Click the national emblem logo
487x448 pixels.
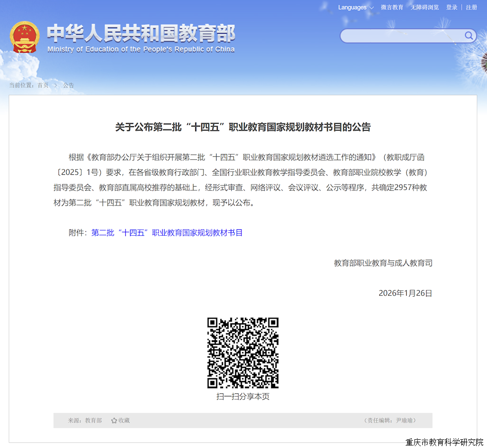coord(24,37)
